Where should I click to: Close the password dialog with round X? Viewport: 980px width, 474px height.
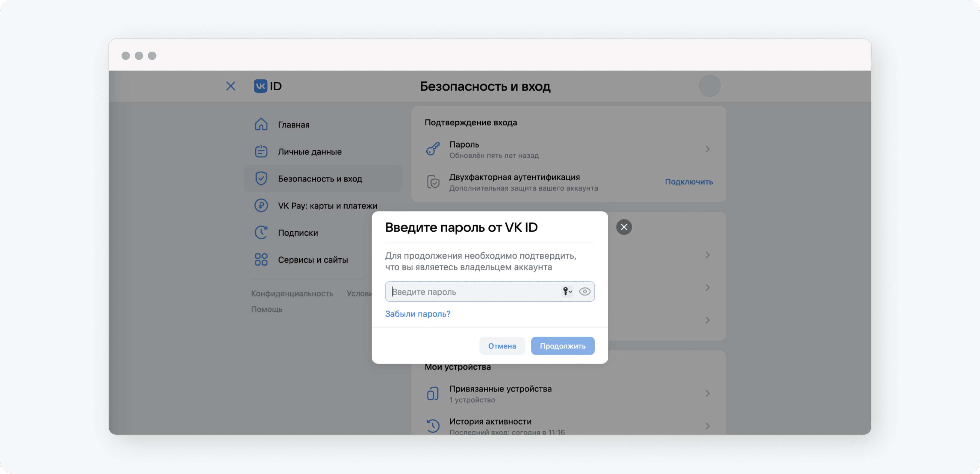(x=624, y=227)
